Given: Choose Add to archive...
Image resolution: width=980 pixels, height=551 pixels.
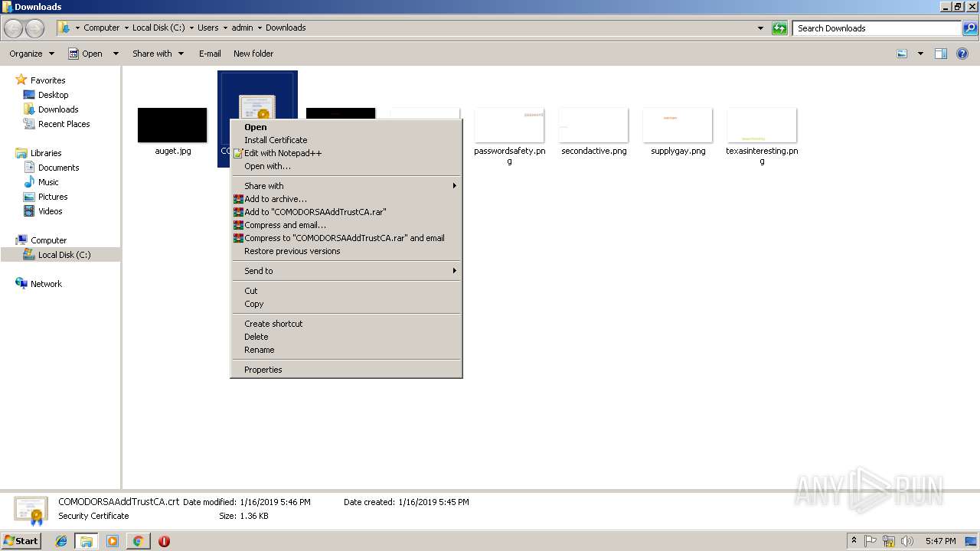Looking at the screenshot, I should pos(346,199).
